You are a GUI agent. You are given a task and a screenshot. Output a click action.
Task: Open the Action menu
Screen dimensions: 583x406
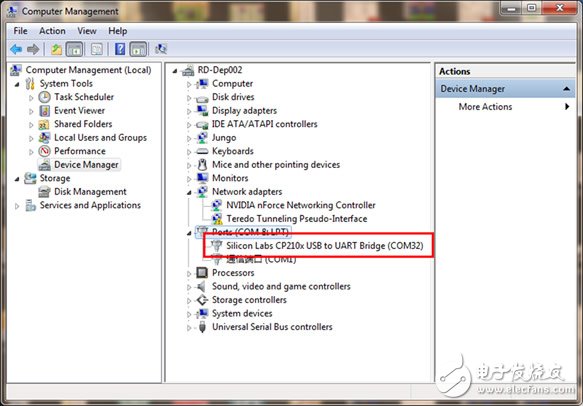pyautogui.click(x=52, y=31)
